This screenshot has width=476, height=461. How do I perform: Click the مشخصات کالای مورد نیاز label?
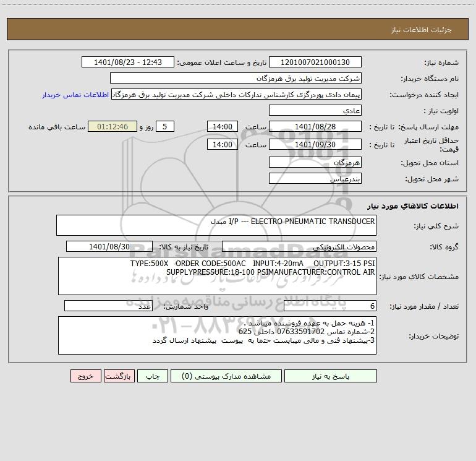(419, 277)
